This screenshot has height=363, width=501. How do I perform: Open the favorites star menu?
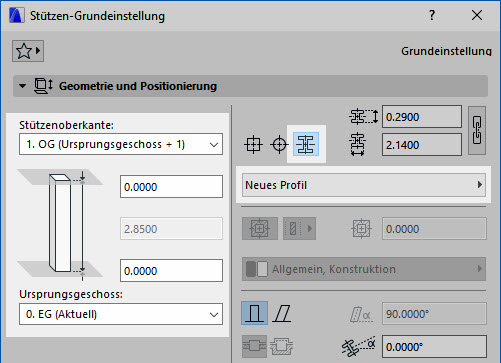tap(28, 51)
